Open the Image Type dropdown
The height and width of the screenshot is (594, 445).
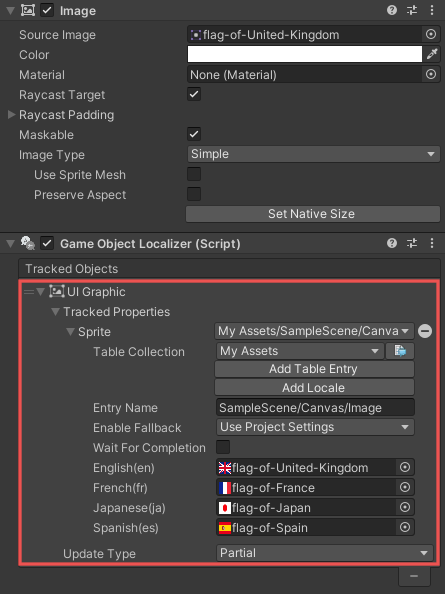(x=313, y=154)
